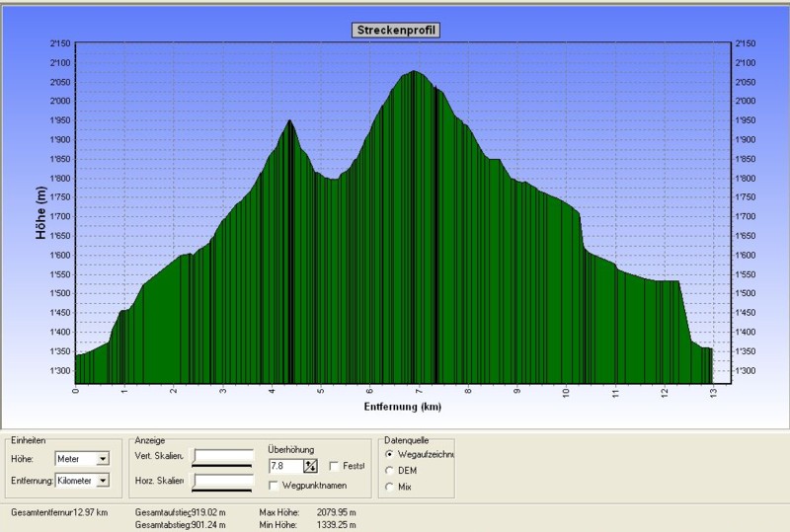Enable the Festst checkbox
Screen dimensions: 790x532
click(x=334, y=466)
